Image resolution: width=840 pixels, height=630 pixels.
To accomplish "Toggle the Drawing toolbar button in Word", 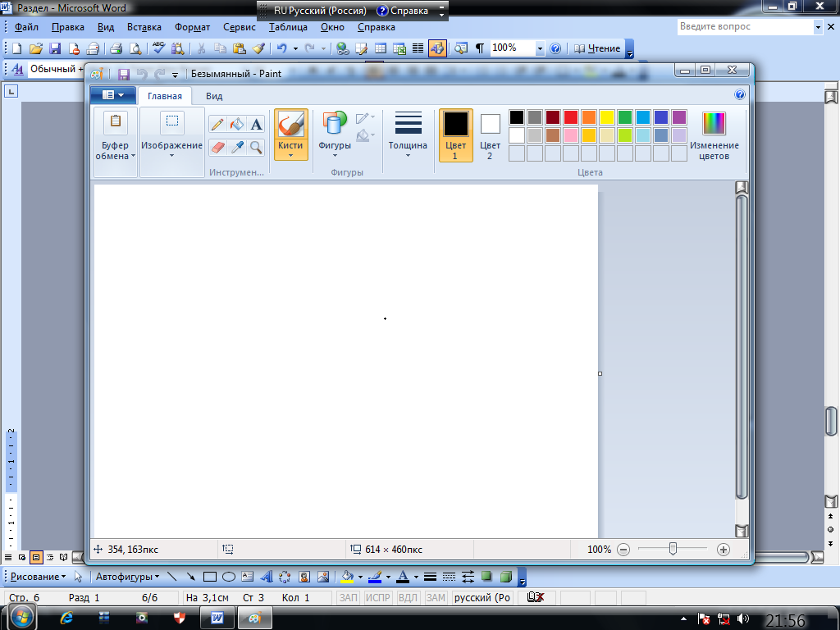I will click(x=437, y=48).
